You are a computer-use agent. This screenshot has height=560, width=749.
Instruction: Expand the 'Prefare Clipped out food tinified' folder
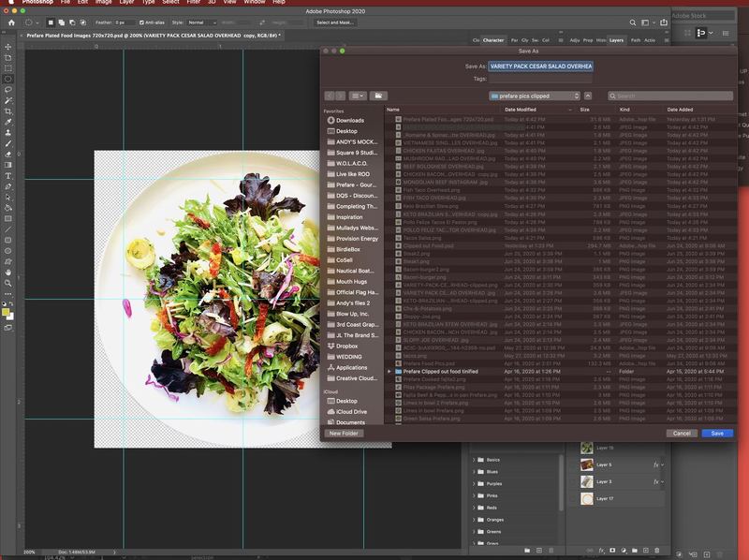(x=389, y=371)
